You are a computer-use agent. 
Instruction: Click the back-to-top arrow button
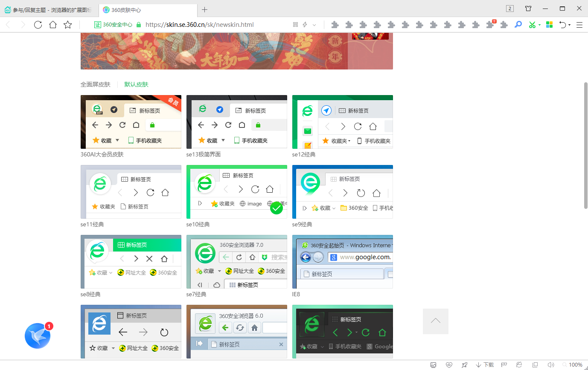pos(435,321)
